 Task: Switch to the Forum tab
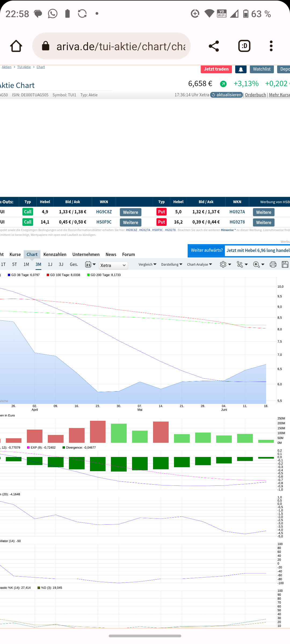pos(129,254)
